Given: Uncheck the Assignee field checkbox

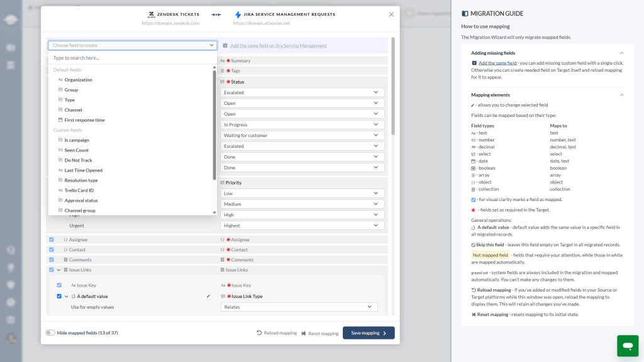Looking at the screenshot, I should click(52, 239).
